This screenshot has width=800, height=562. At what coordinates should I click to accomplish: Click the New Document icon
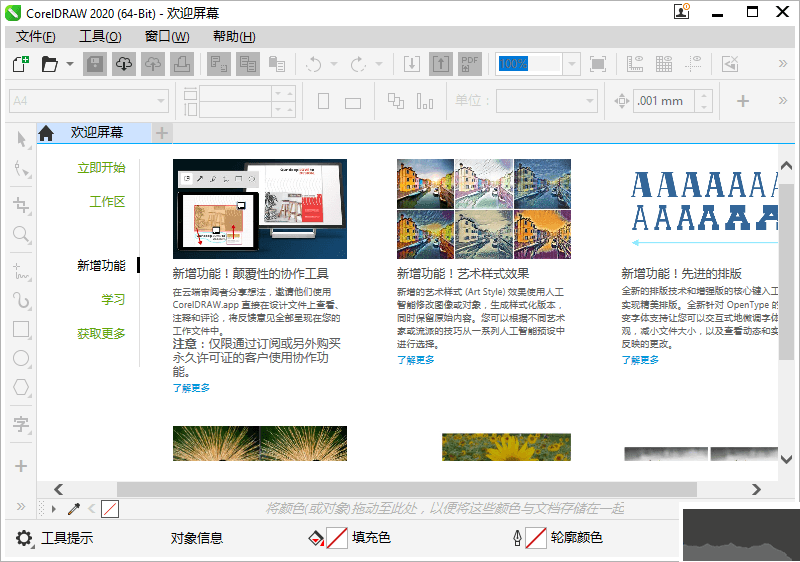(20, 64)
